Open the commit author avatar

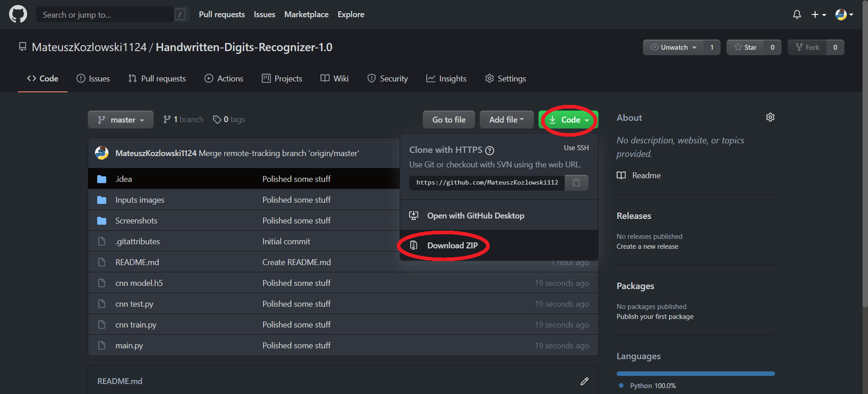(x=102, y=153)
